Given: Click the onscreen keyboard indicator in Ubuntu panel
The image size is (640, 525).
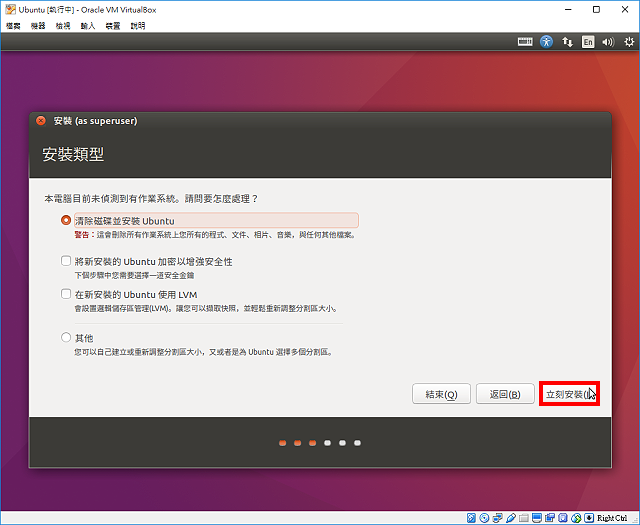Looking at the screenshot, I should (525, 42).
